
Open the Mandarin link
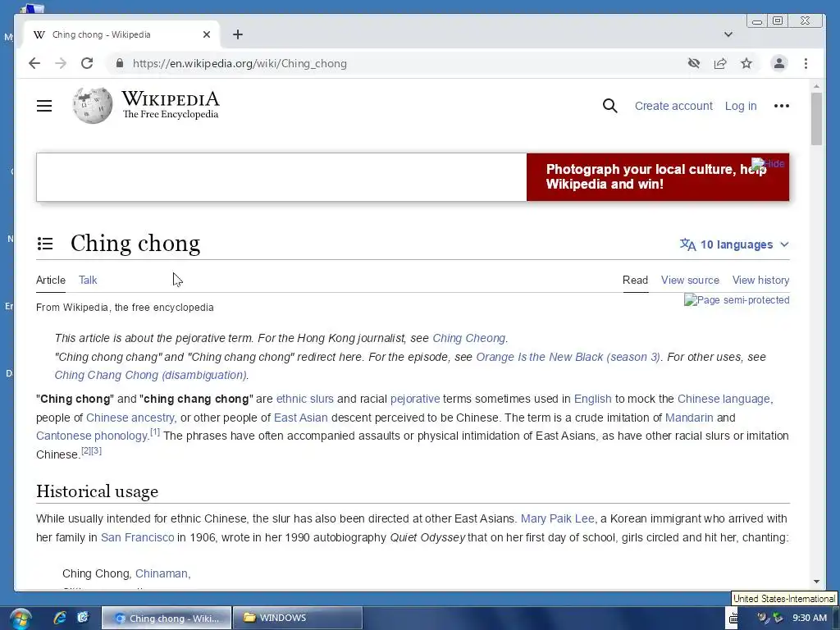pos(689,418)
